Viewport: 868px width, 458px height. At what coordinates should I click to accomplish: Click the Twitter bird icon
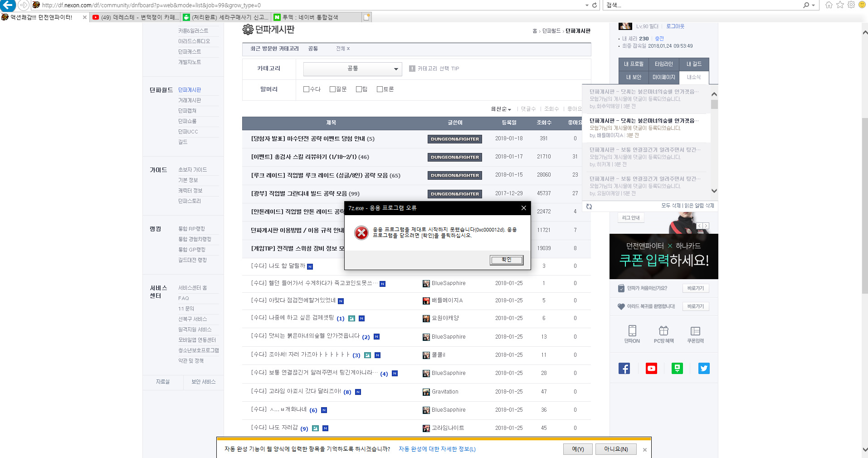(704, 368)
